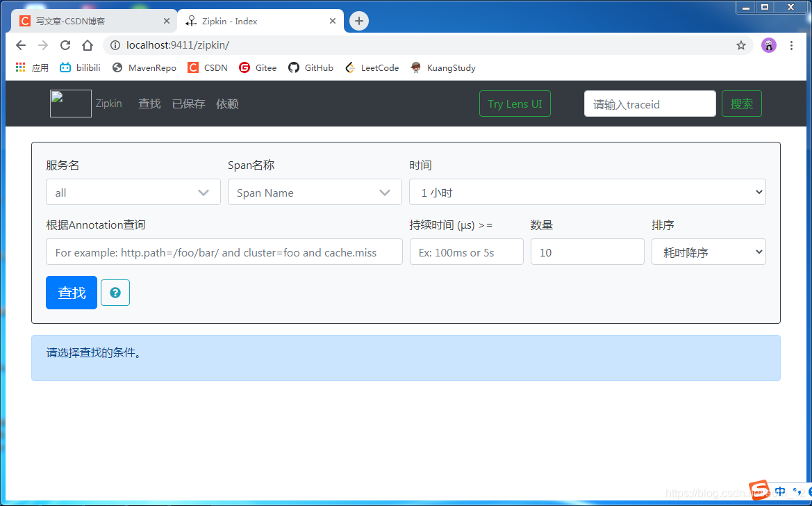Open the KuangStudy bookmark
Image resolution: width=812 pixels, height=506 pixels.
click(442, 68)
